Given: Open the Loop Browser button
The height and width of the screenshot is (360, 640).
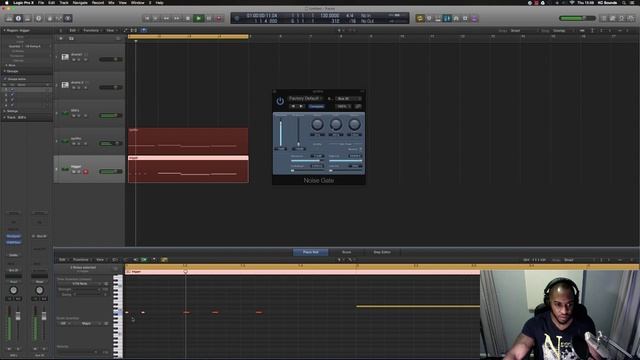Looking at the screenshot, I should tap(622, 18).
